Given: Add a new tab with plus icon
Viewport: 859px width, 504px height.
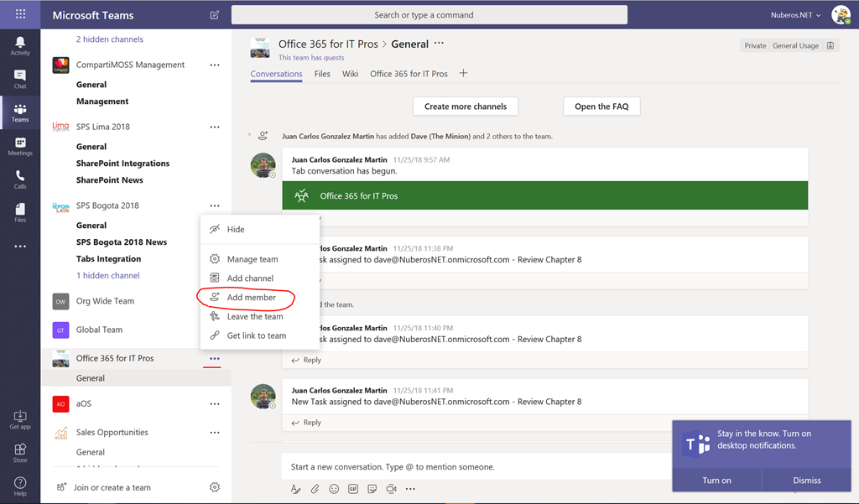Looking at the screenshot, I should [463, 73].
